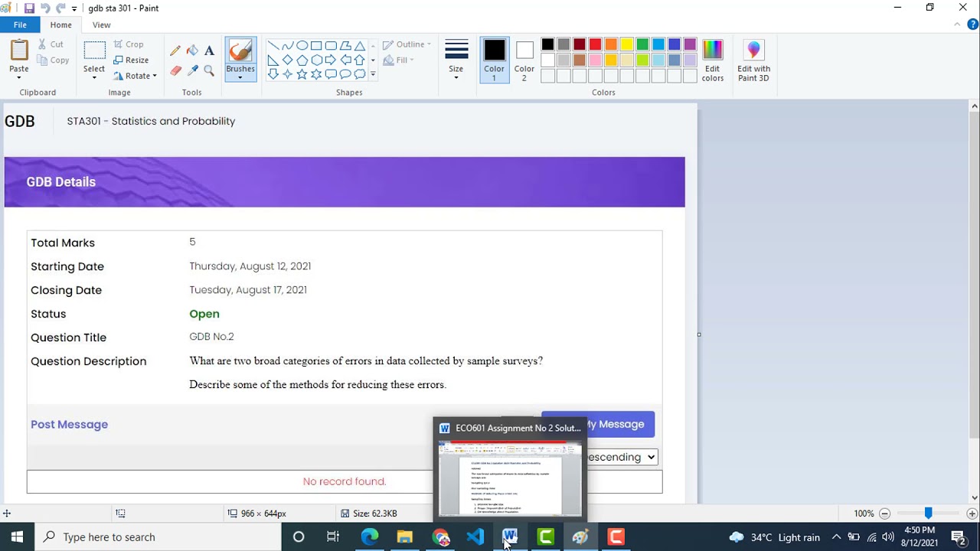Image resolution: width=980 pixels, height=551 pixels.
Task: Choose the Cloud callout shape
Action: click(x=359, y=74)
